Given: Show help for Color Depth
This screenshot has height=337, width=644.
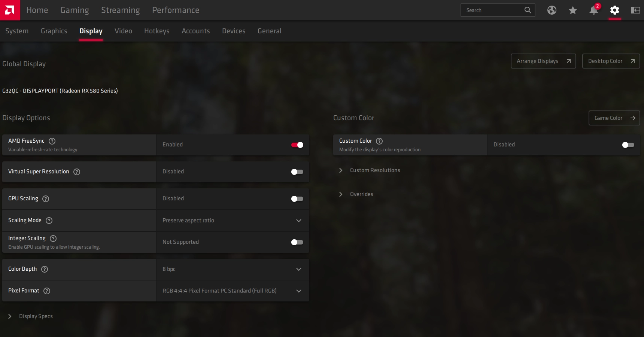Looking at the screenshot, I should click(45, 269).
